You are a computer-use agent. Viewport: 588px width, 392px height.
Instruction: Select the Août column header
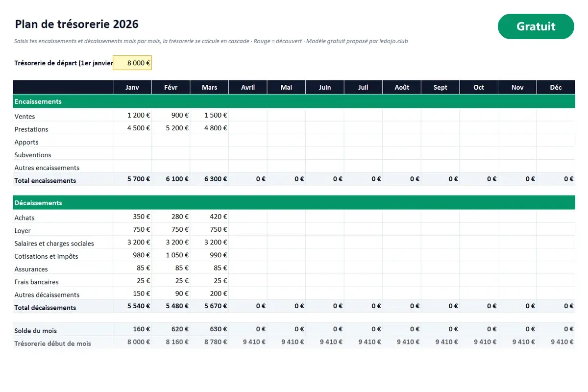pyautogui.click(x=402, y=87)
